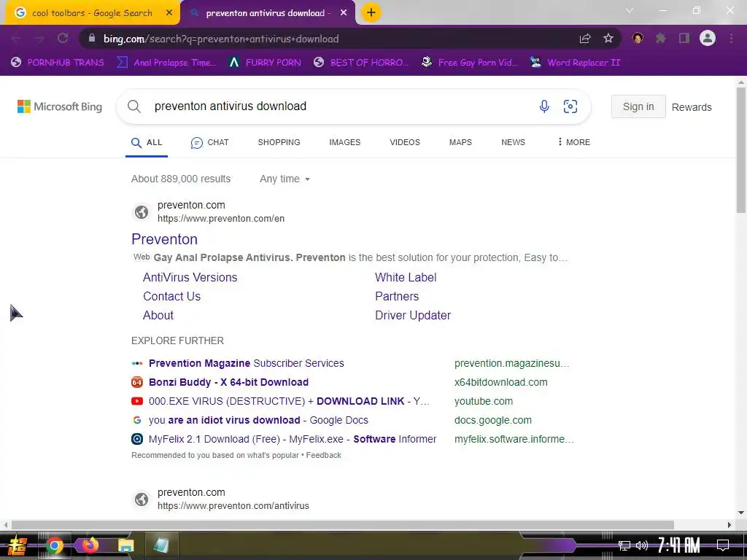Open the AntiVirus Versions sitelink
747x560 pixels.
pos(190,277)
